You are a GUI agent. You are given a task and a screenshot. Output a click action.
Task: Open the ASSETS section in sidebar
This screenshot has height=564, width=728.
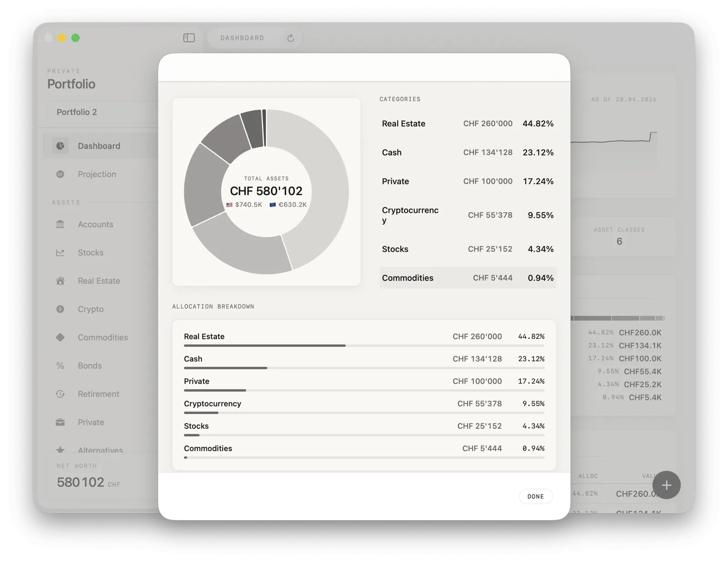[x=66, y=202]
